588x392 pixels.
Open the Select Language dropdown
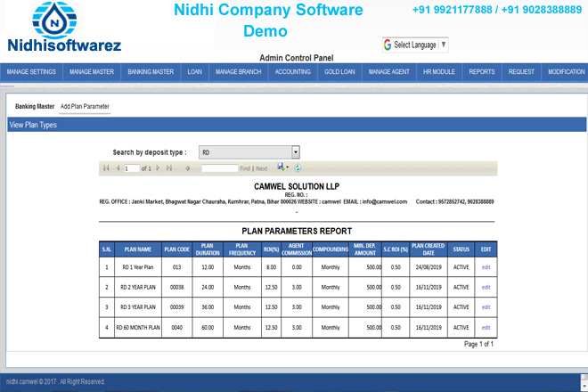pyautogui.click(x=415, y=45)
